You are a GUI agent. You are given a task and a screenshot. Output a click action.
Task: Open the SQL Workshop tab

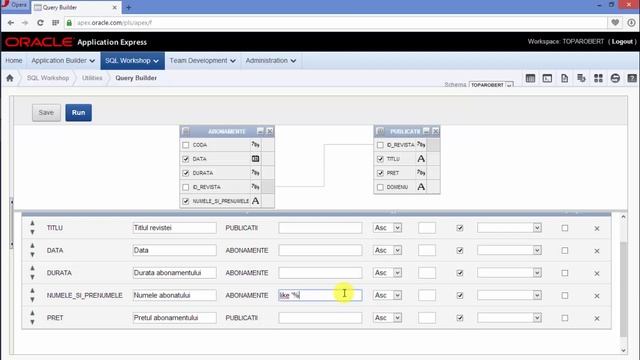[x=132, y=60]
